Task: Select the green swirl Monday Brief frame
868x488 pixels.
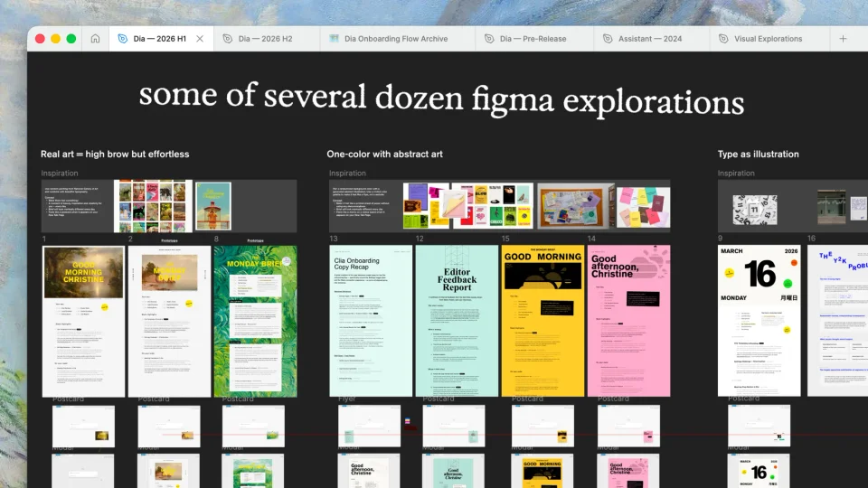Action: click(x=255, y=321)
